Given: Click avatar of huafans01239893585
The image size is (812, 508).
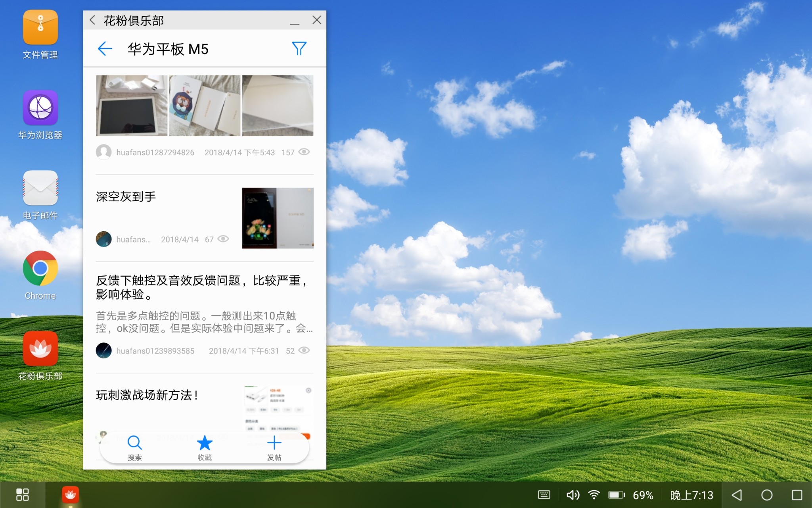Looking at the screenshot, I should [103, 350].
